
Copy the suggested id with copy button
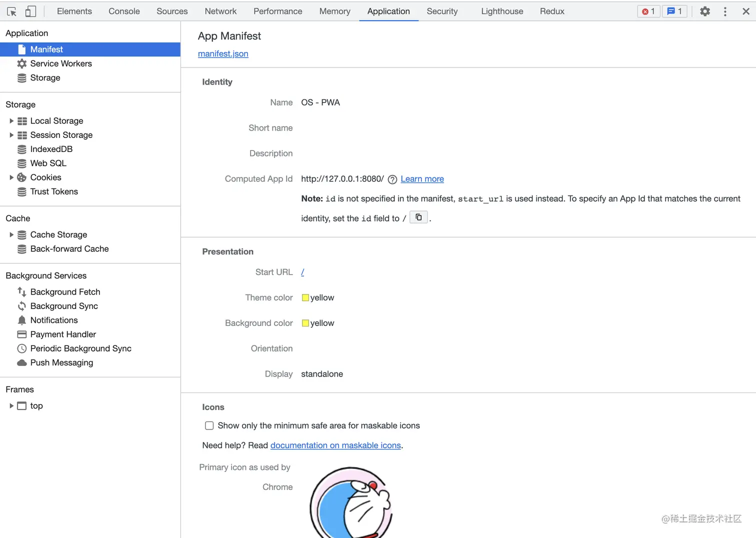pyautogui.click(x=418, y=217)
